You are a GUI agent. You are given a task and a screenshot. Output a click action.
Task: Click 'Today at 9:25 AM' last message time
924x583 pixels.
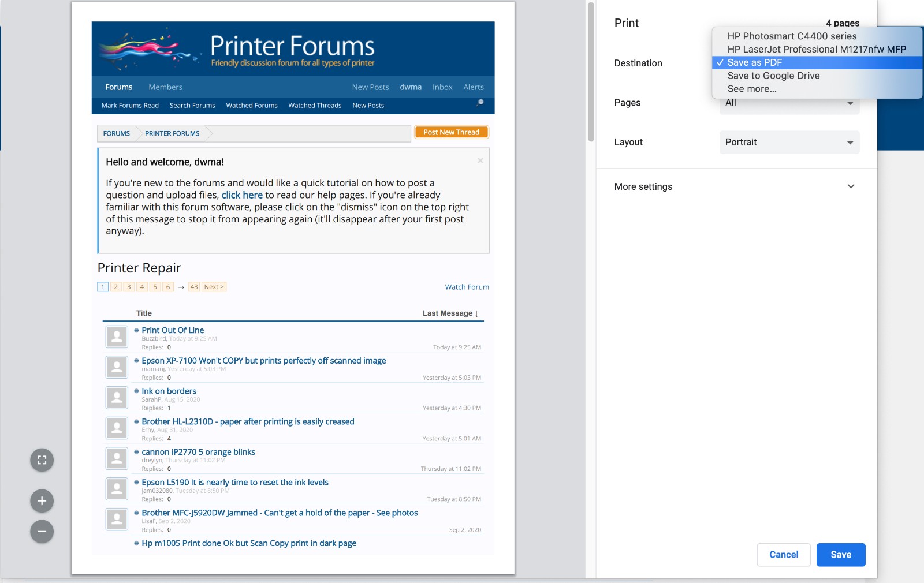457,347
